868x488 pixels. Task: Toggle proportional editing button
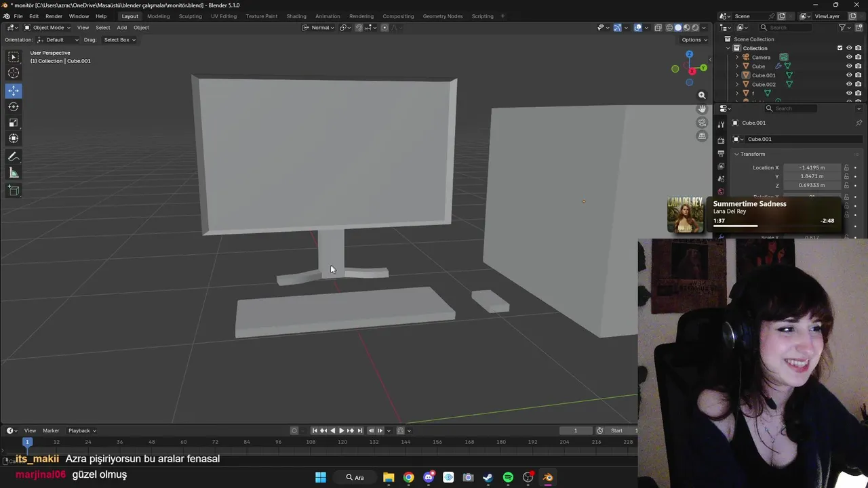coord(384,28)
